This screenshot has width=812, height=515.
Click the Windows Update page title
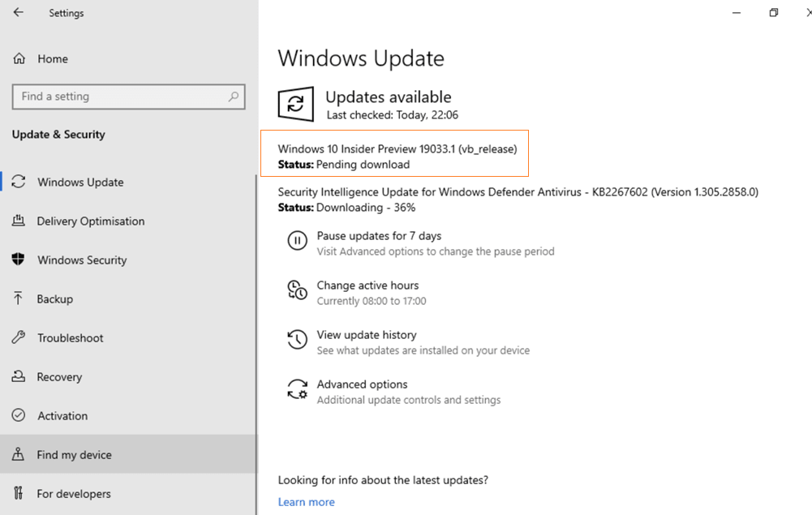pos(361,58)
